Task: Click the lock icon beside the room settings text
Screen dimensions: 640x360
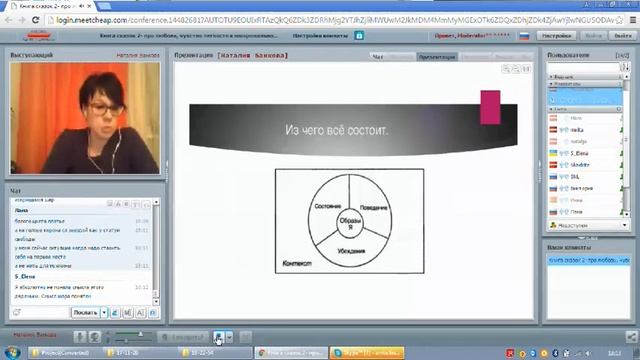Action: 359,36
